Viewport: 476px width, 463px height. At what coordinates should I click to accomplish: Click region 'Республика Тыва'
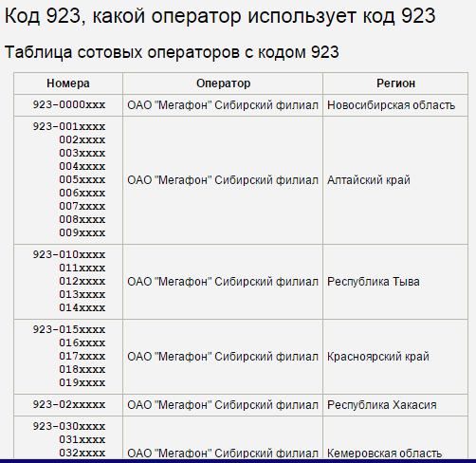(x=374, y=282)
